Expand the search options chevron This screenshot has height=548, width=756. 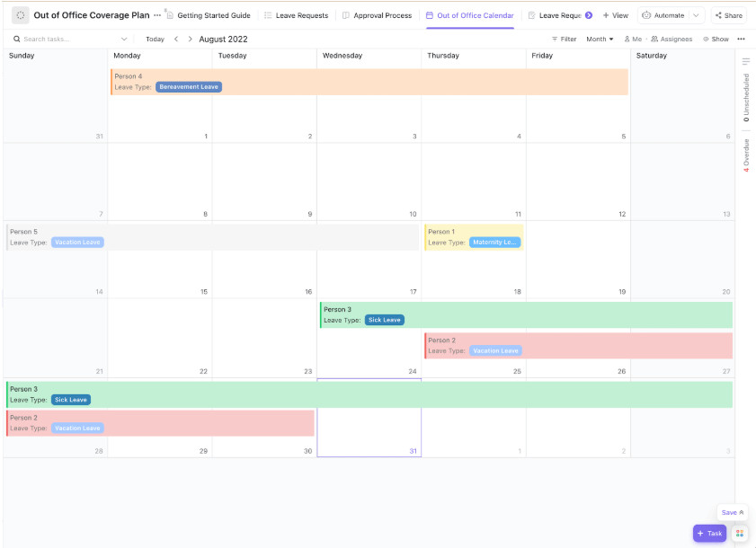point(124,39)
